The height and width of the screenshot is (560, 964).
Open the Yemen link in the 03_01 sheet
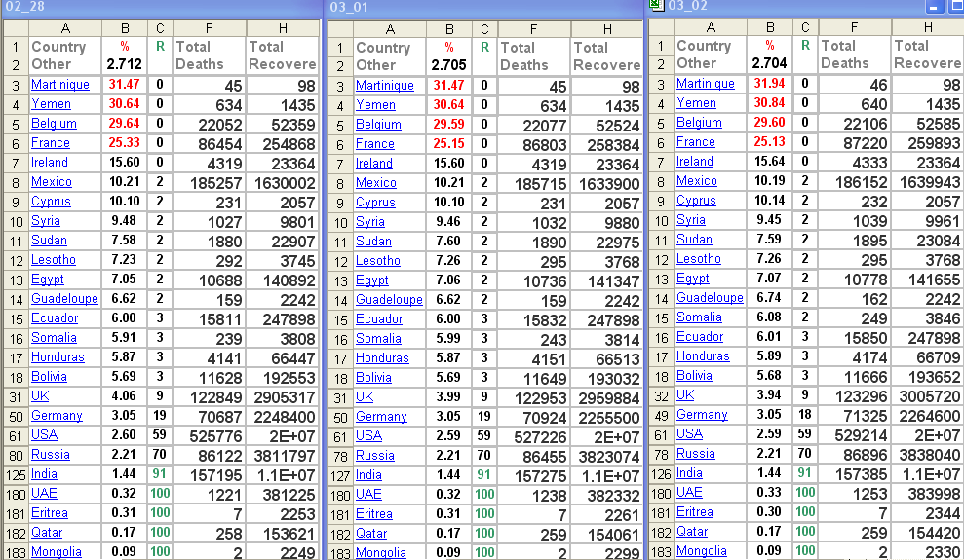pyautogui.click(x=375, y=105)
